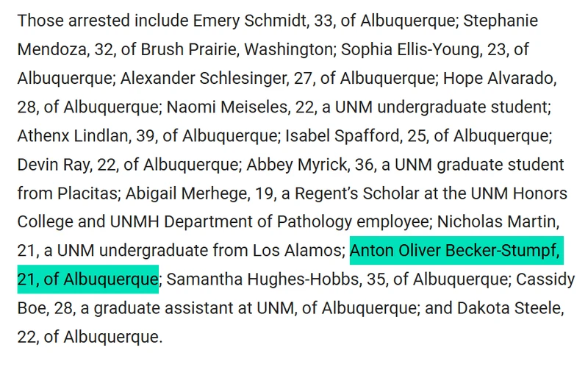Click the name Devin Ray
588x367 pixels.
(51, 165)
